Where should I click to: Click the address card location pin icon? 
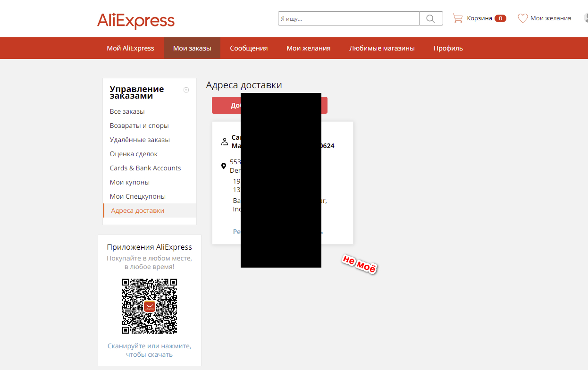[x=224, y=166]
